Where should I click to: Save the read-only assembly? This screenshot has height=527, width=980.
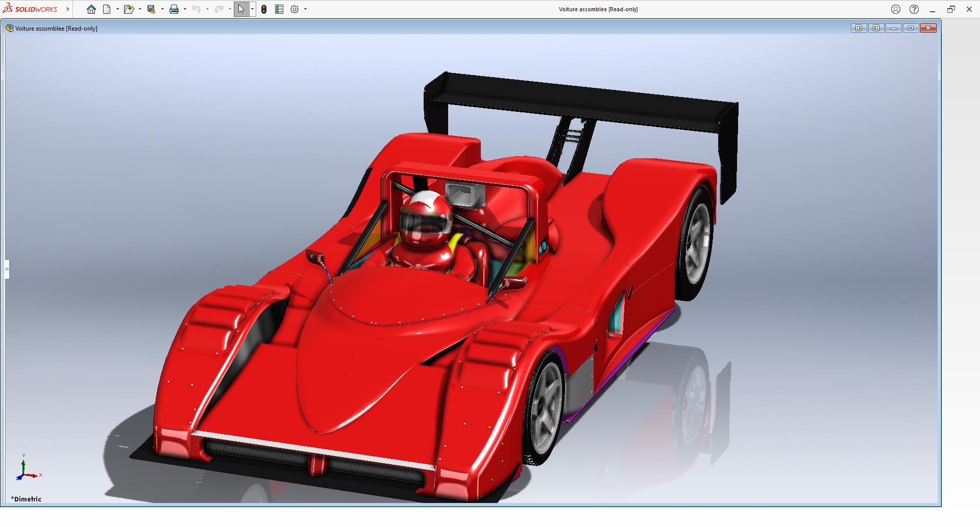(x=151, y=9)
